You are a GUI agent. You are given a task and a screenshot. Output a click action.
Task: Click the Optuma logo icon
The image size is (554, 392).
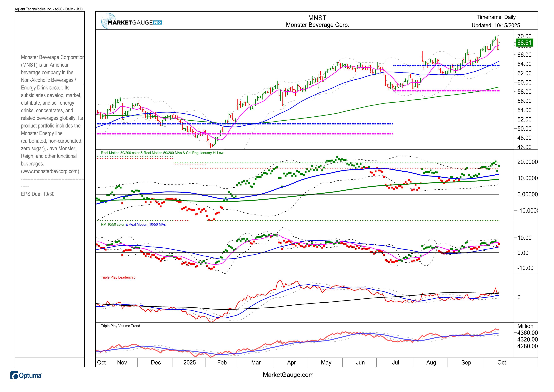tap(14, 376)
